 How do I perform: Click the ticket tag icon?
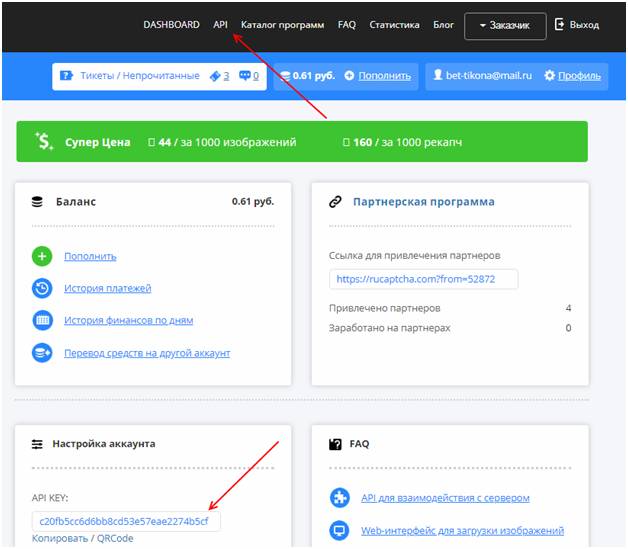click(x=215, y=76)
